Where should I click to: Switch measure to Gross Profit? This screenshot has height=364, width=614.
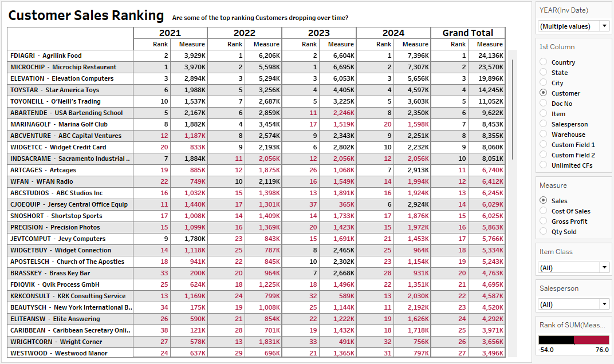pos(543,221)
